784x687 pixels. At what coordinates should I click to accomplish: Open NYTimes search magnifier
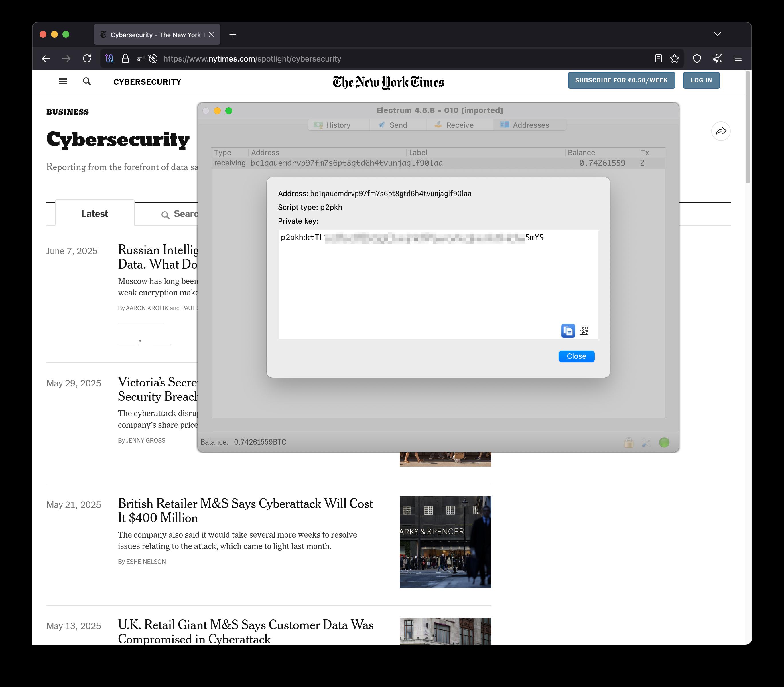pos(87,82)
